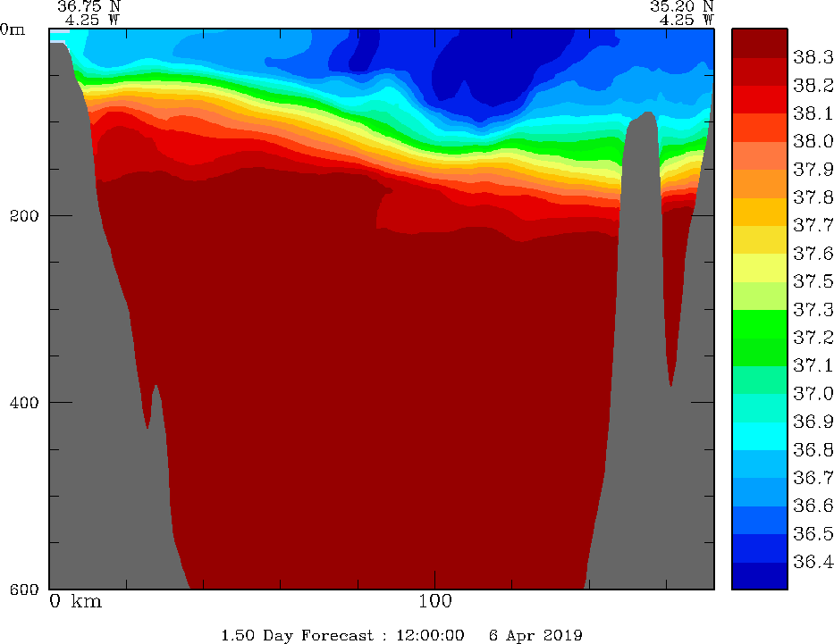
Task: Click the 0 km distance axis label
Action: [75, 601]
